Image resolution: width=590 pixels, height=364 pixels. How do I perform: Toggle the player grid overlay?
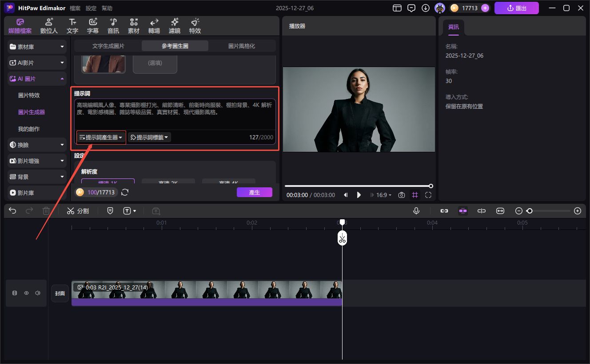click(415, 195)
